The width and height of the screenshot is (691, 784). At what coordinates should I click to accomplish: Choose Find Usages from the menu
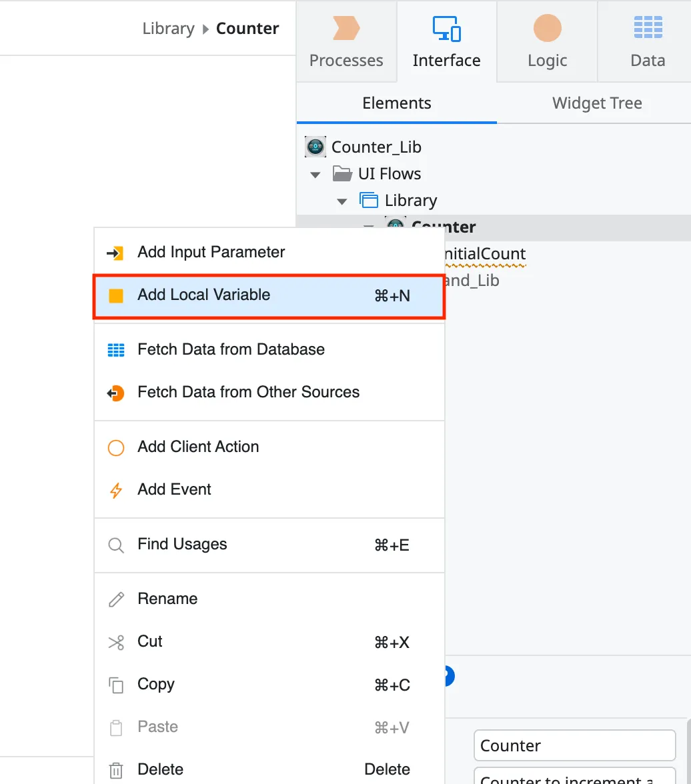click(181, 544)
